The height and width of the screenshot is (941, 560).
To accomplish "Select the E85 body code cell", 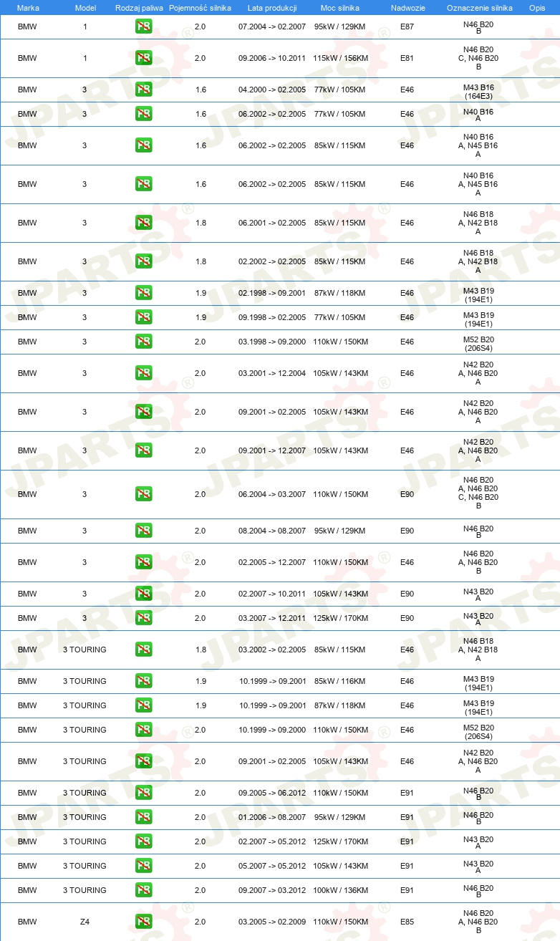I will point(407,922).
